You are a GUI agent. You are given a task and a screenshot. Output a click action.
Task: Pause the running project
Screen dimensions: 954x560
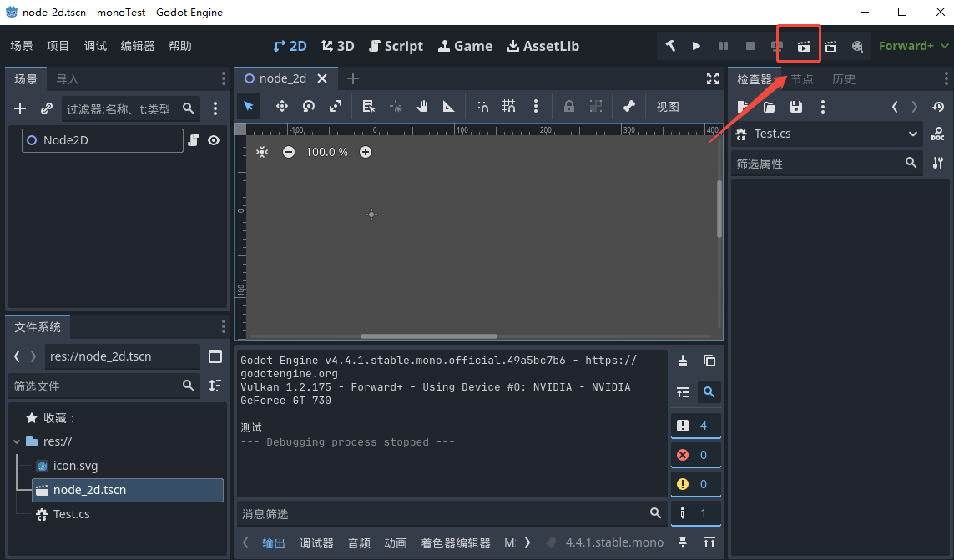coord(724,46)
